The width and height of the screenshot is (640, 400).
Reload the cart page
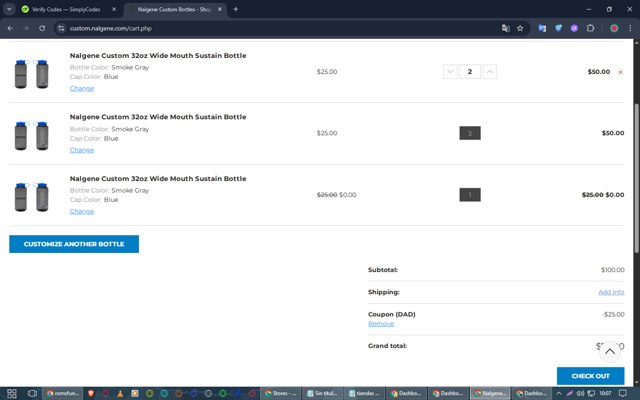click(42, 28)
